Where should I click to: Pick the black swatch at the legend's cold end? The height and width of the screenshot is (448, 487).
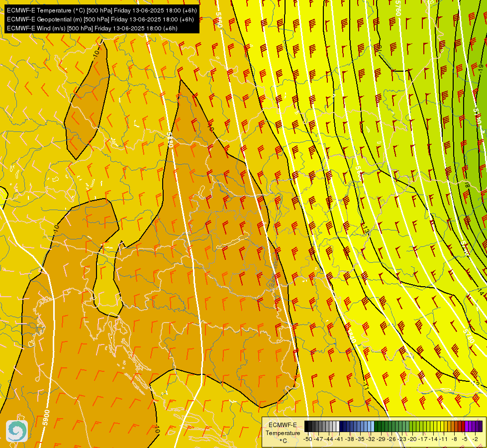(306, 426)
